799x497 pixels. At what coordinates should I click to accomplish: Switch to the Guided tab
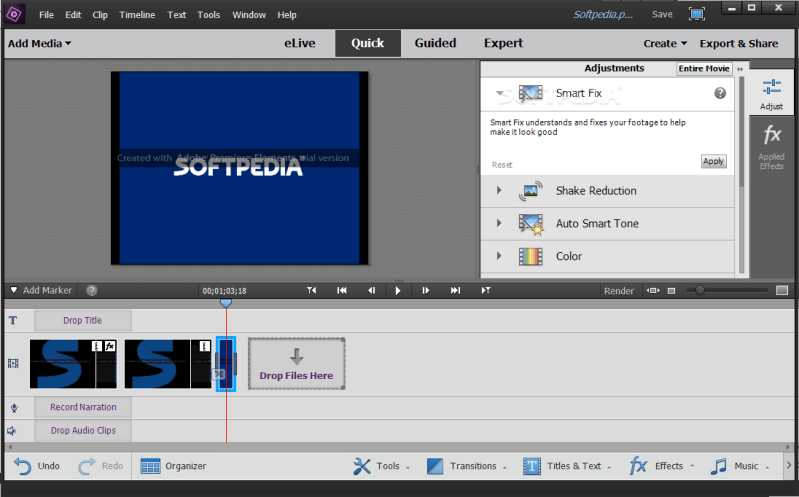click(x=435, y=43)
